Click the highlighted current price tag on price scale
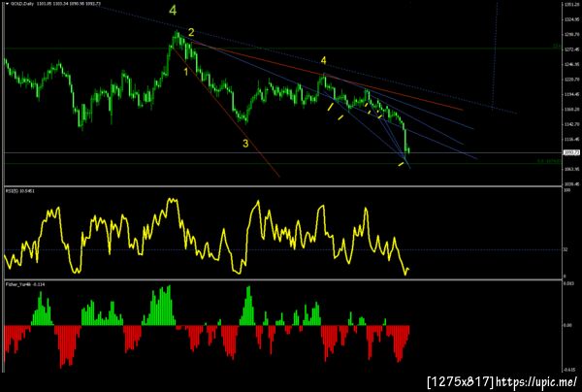Image resolution: width=582 pixels, height=392 pixels. tap(571, 152)
